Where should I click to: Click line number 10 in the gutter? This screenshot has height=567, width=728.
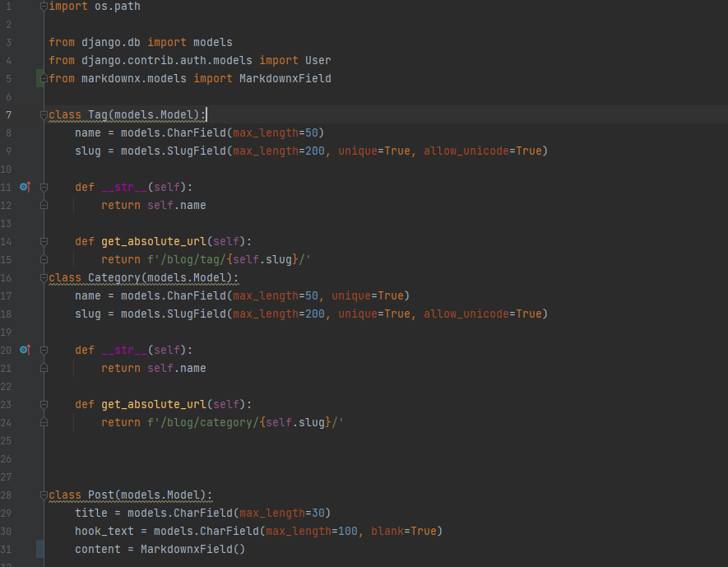pyautogui.click(x=6, y=169)
